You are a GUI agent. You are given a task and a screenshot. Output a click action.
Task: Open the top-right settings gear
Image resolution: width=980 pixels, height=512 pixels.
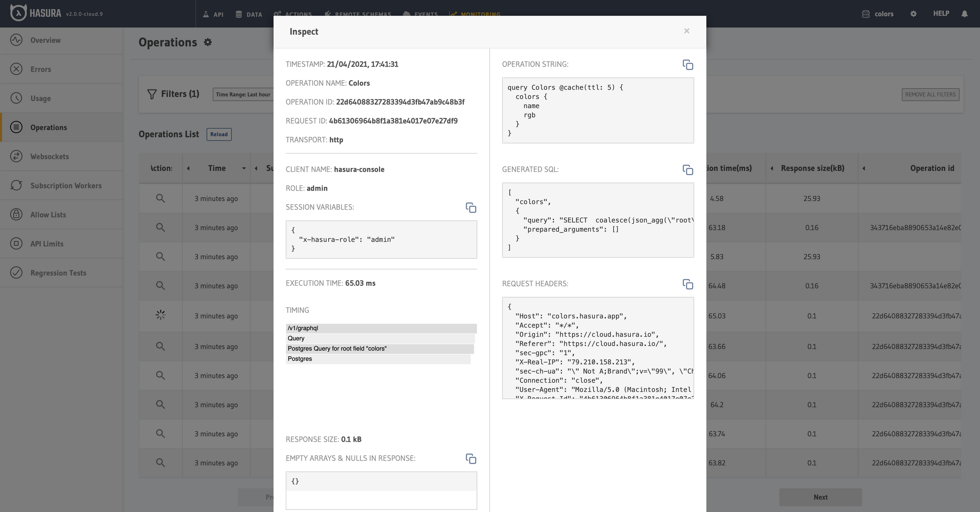913,13
